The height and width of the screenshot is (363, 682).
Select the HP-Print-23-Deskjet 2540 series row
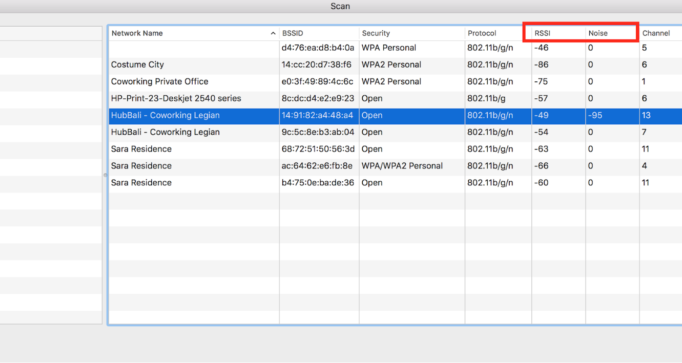[395, 99]
